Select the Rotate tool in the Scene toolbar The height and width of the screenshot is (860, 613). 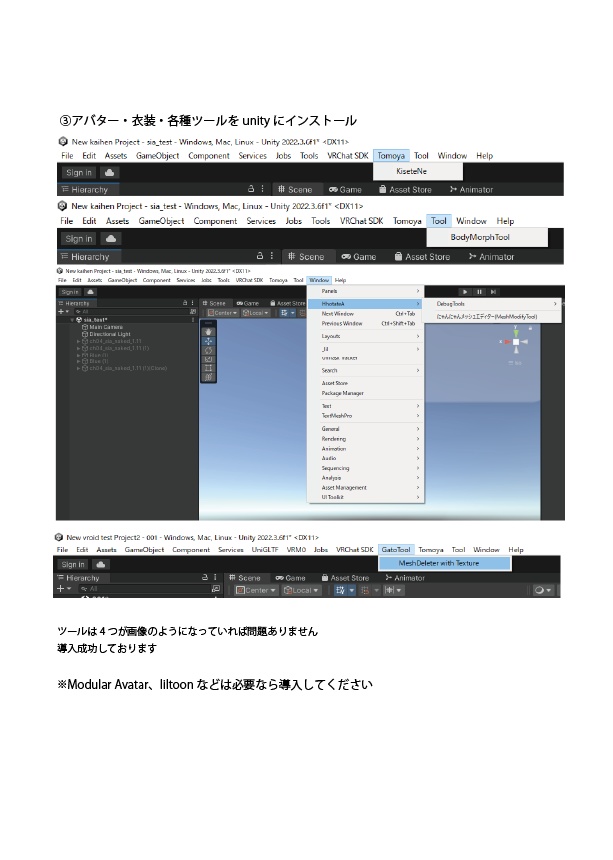pos(208,350)
